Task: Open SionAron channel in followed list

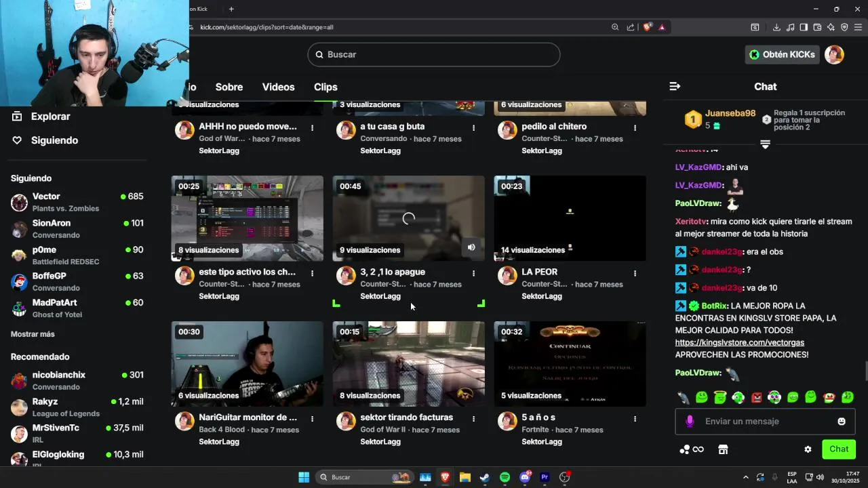Action: tap(77, 228)
